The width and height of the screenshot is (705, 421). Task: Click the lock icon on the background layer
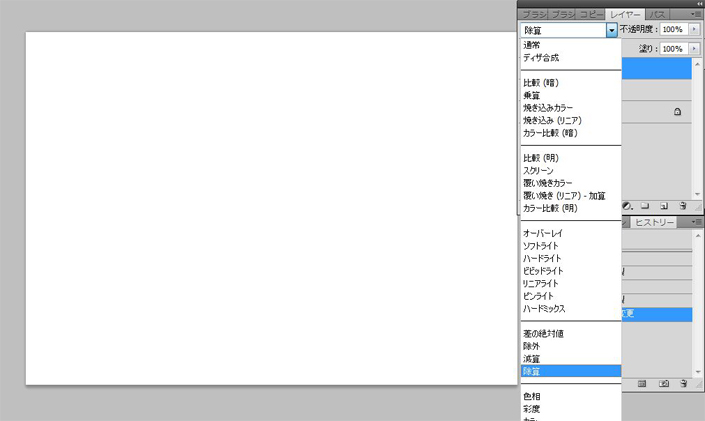pos(678,112)
